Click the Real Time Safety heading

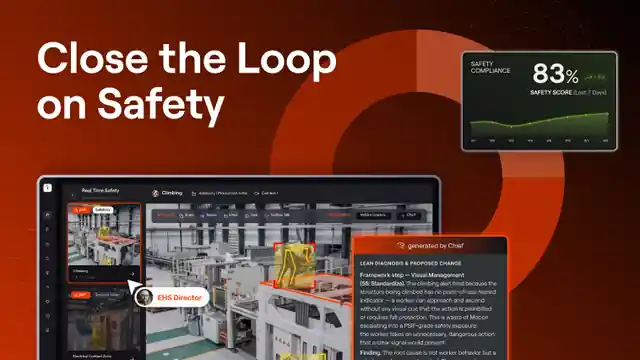pyautogui.click(x=100, y=191)
